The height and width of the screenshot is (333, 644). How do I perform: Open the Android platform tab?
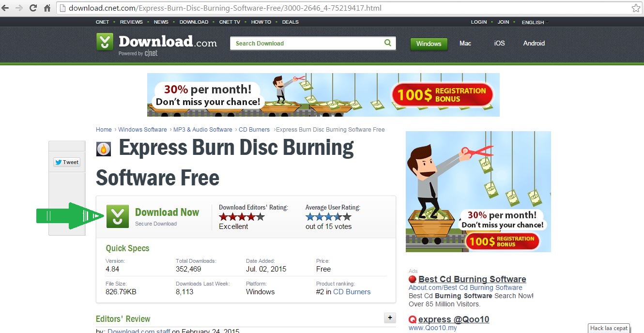coord(534,43)
